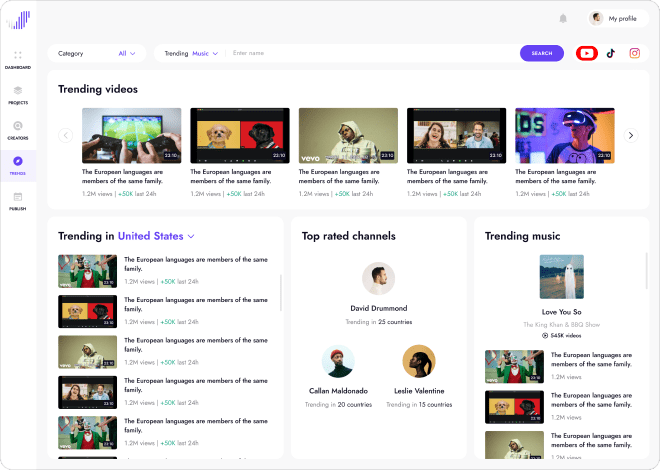Screen dimensions: 660x470
Task: Click the Enter name search field
Action: click(x=370, y=53)
